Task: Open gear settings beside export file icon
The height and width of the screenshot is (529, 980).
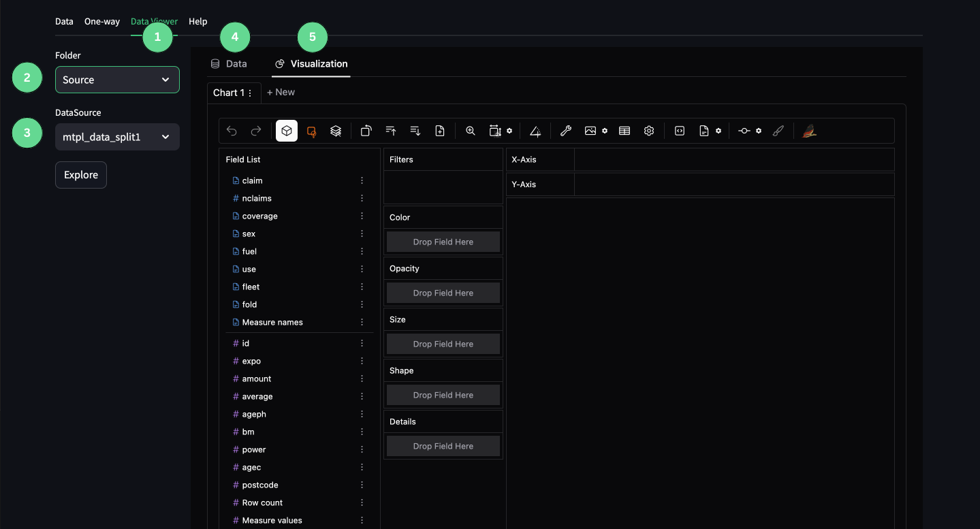Action: 718,131
